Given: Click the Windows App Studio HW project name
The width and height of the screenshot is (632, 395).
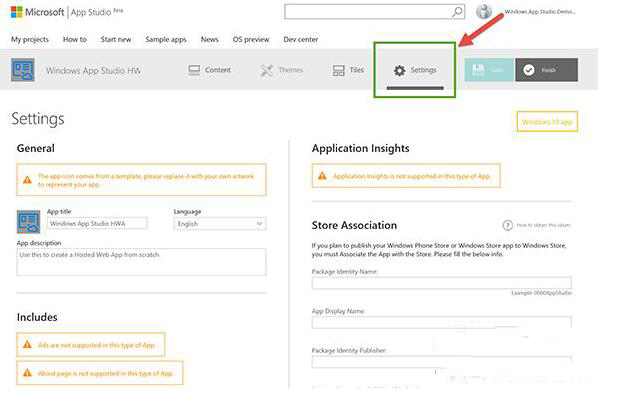Looking at the screenshot, I should pyautogui.click(x=93, y=71).
